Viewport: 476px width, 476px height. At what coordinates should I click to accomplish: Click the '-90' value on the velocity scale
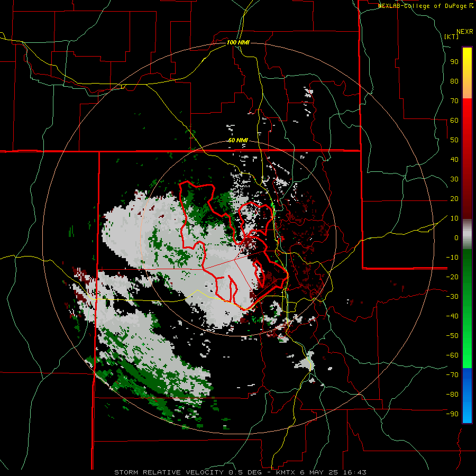452,414
